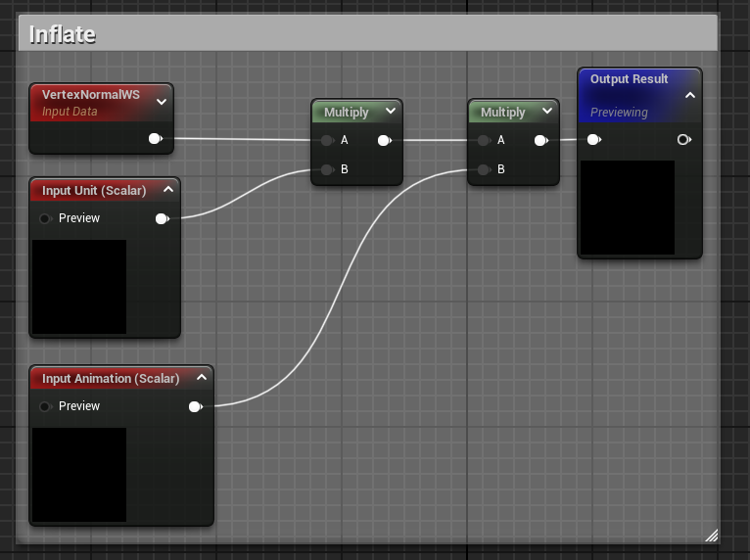This screenshot has width=750, height=560.
Task: Click the second Multiply node output pin
Action: point(541,140)
